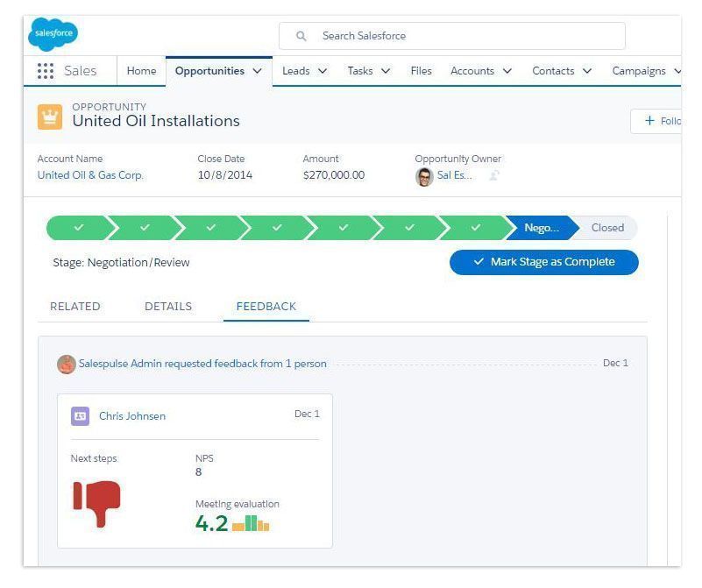This screenshot has height=588, width=702.
Task: Click the 4.2 meeting evaluation score
Action: 211,523
